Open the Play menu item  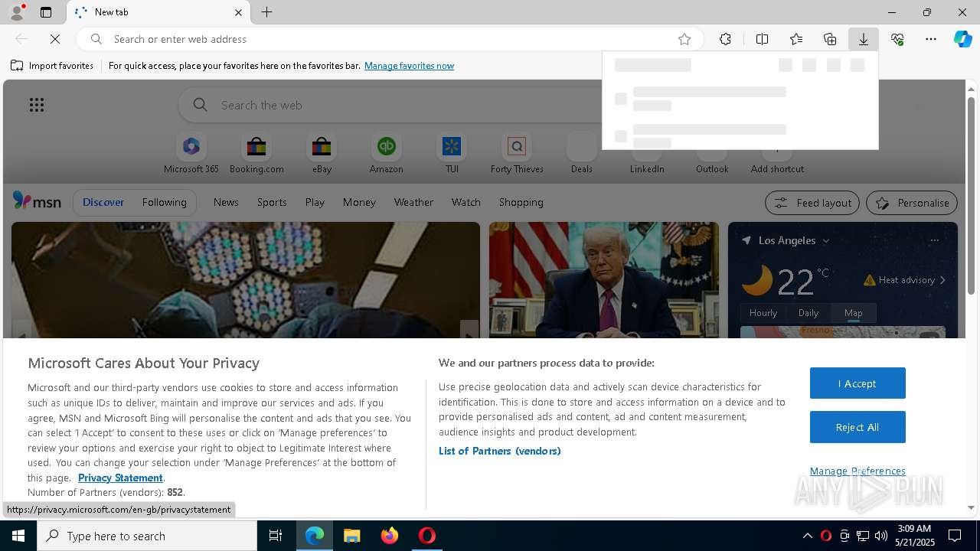coord(315,202)
